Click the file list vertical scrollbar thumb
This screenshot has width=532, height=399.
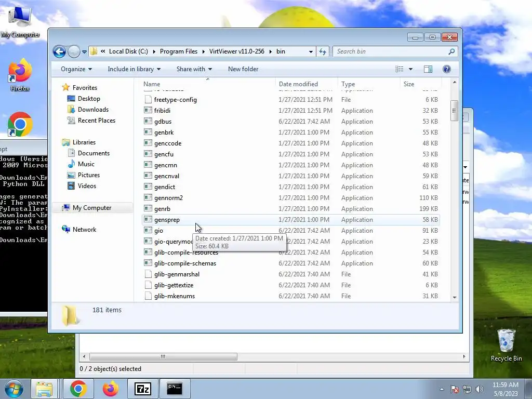(454, 110)
